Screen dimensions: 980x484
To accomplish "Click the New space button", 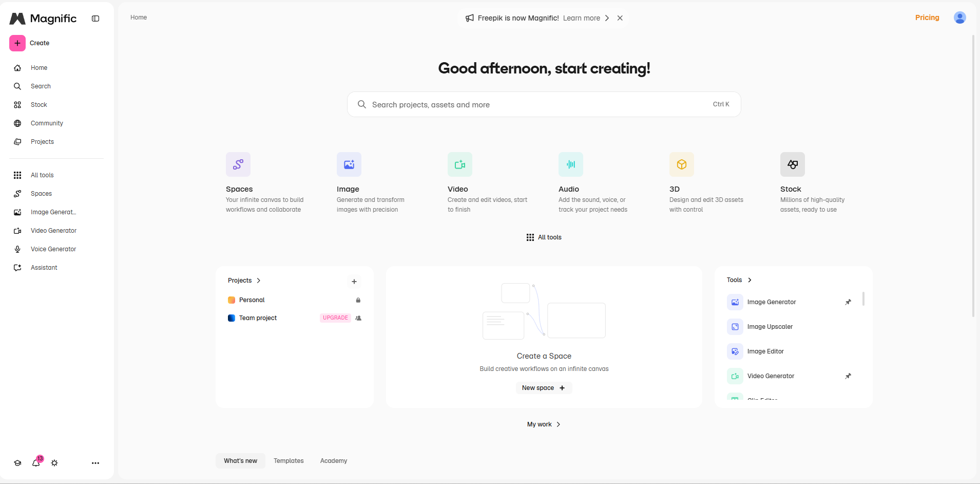I will [544, 388].
